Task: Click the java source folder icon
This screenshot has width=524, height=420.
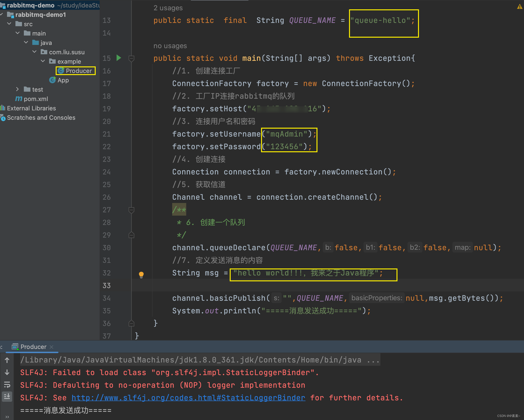Action: (36, 42)
